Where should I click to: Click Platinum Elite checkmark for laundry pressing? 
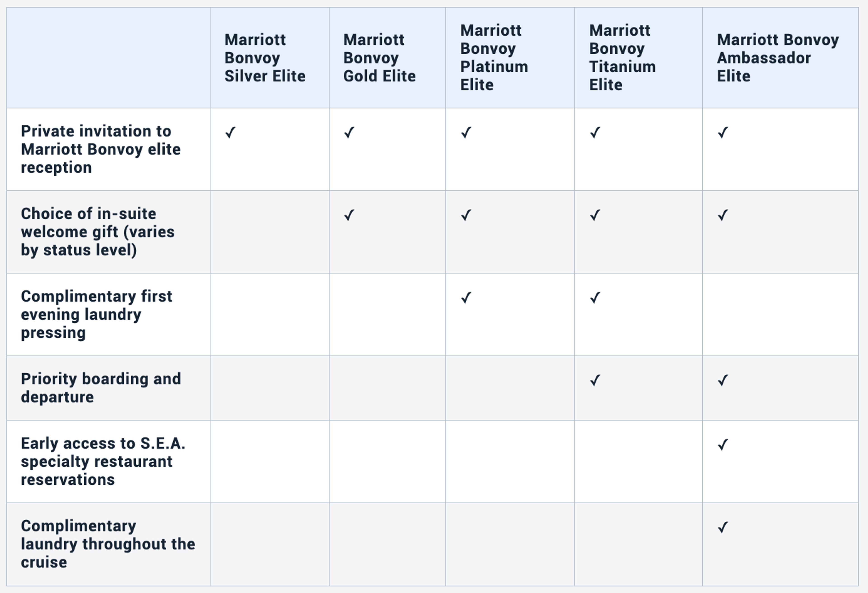[x=466, y=297]
